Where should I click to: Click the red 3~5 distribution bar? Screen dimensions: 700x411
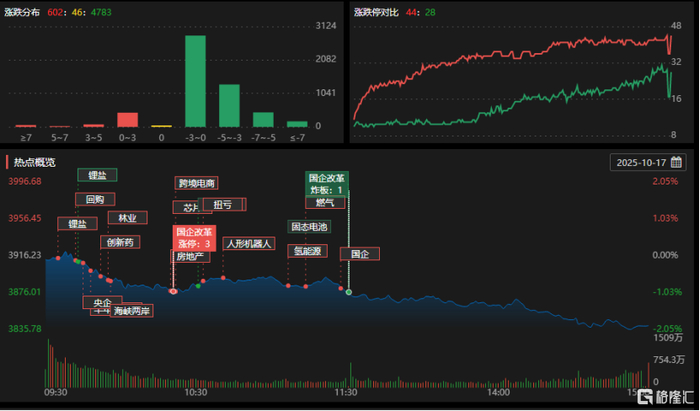(x=94, y=126)
